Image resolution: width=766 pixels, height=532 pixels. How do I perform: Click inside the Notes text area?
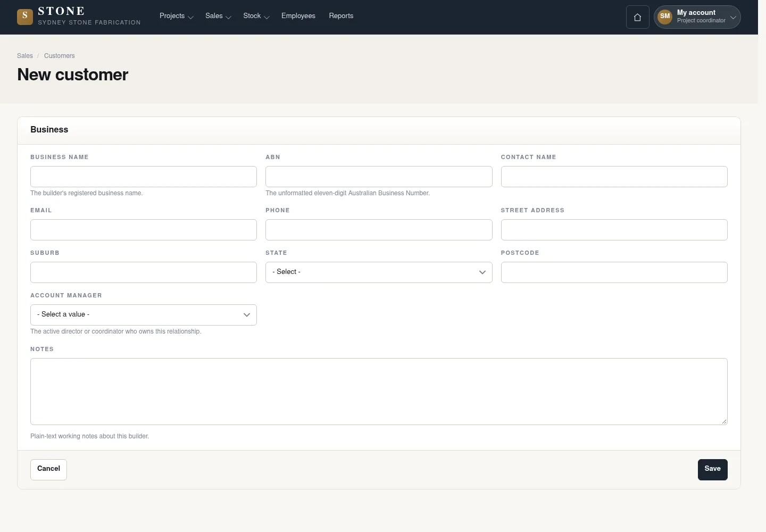379,392
